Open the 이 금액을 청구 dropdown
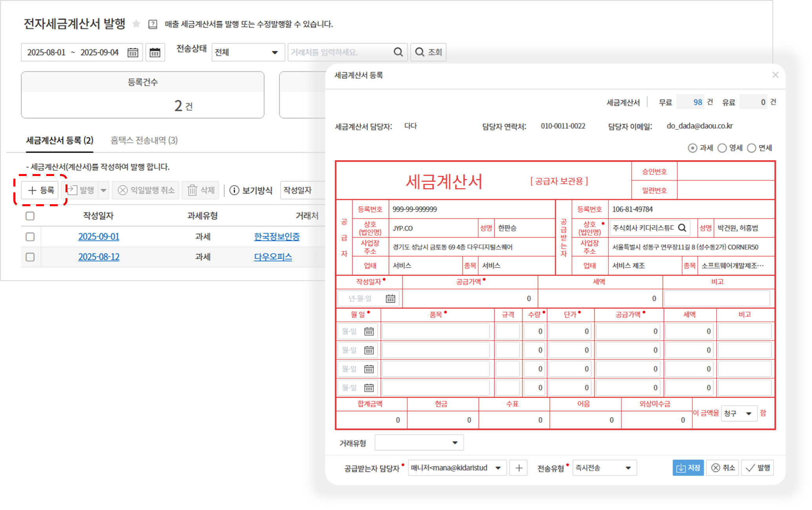This screenshot has width=812, height=510. click(x=739, y=413)
